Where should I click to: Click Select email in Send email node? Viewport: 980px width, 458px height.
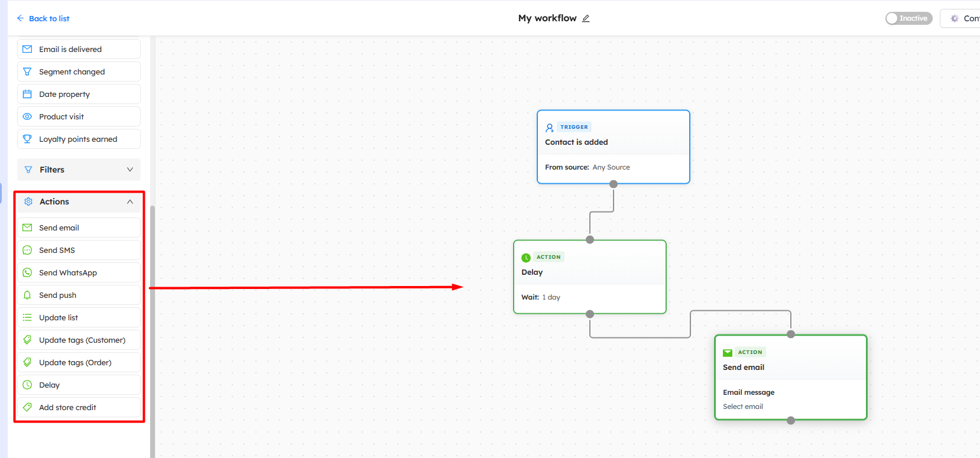743,407
